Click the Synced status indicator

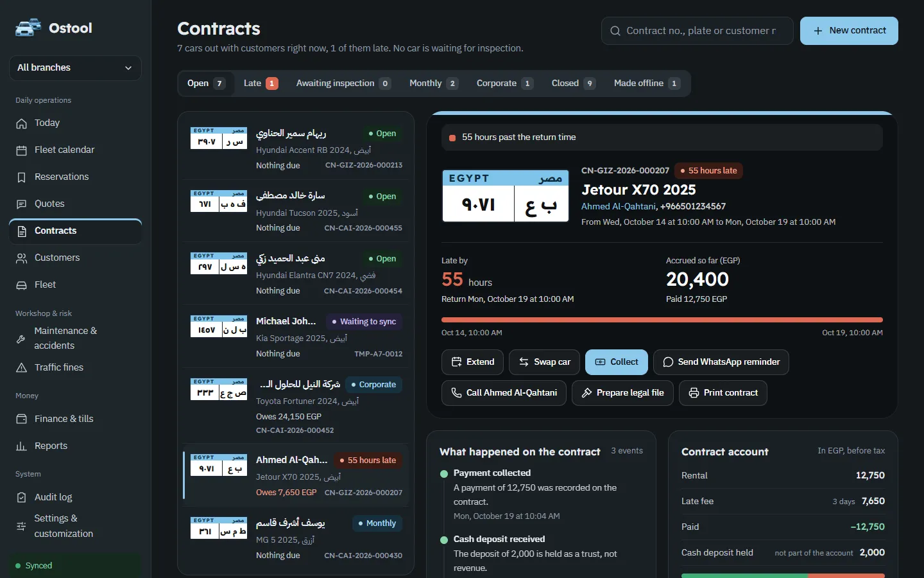(x=75, y=566)
